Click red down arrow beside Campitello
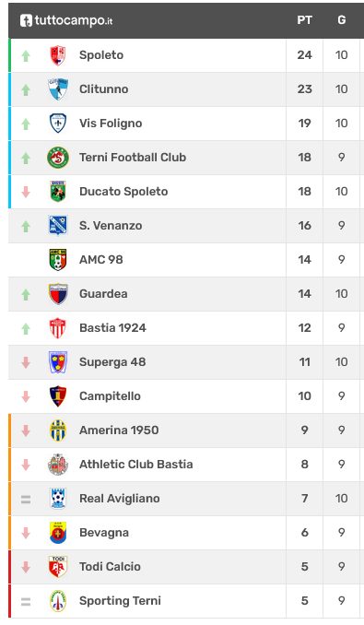 26,396
